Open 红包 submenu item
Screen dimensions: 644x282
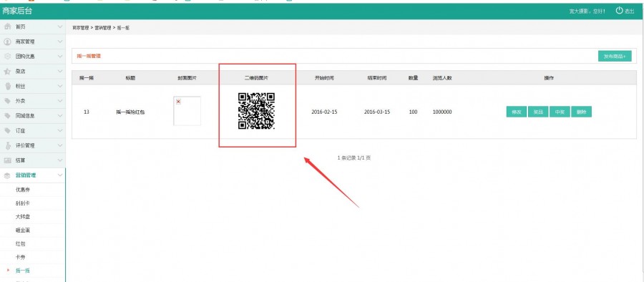click(x=20, y=244)
